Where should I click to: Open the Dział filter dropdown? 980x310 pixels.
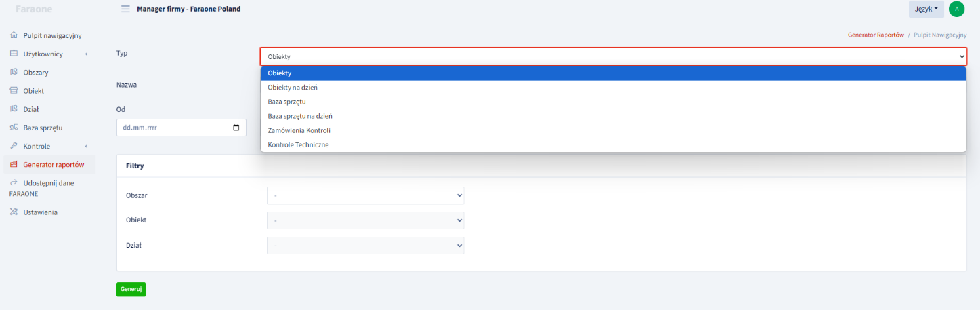click(366, 245)
